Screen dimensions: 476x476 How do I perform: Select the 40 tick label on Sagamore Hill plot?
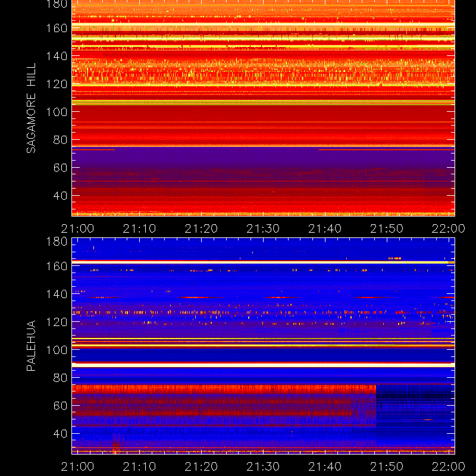pyautogui.click(x=61, y=196)
